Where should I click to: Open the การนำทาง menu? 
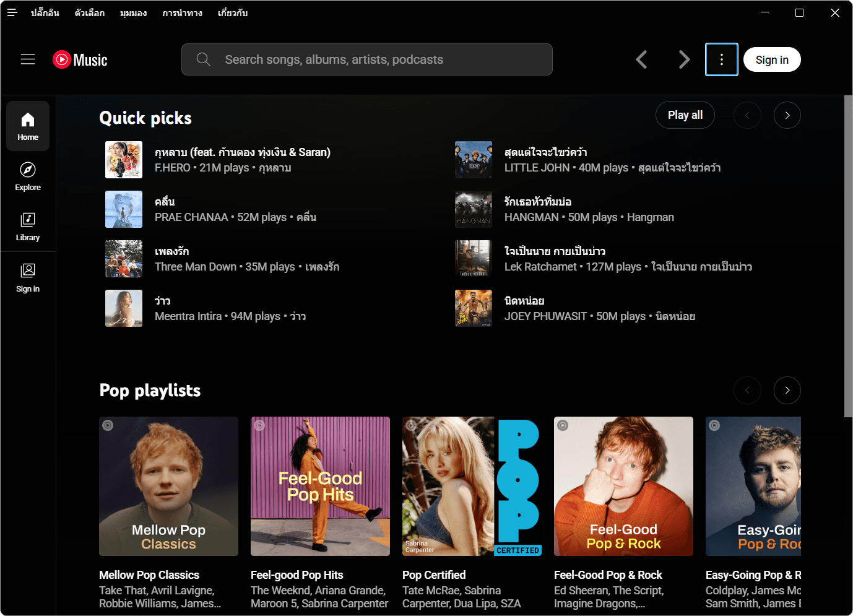[x=183, y=12]
